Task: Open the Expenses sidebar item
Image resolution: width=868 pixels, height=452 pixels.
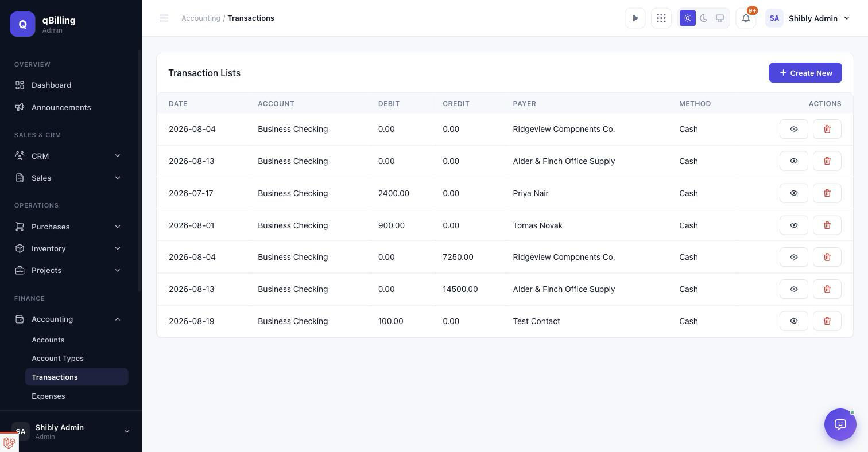Action: (x=48, y=396)
